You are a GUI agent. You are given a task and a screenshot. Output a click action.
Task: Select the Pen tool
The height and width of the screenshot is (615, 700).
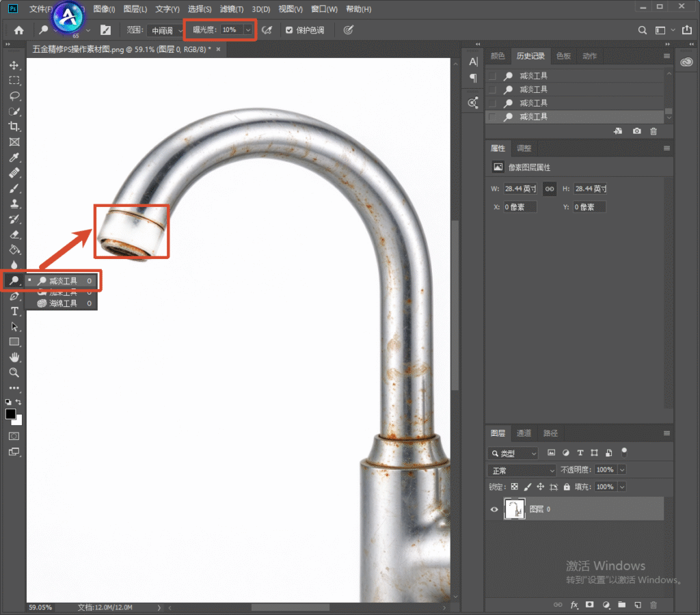(14, 296)
